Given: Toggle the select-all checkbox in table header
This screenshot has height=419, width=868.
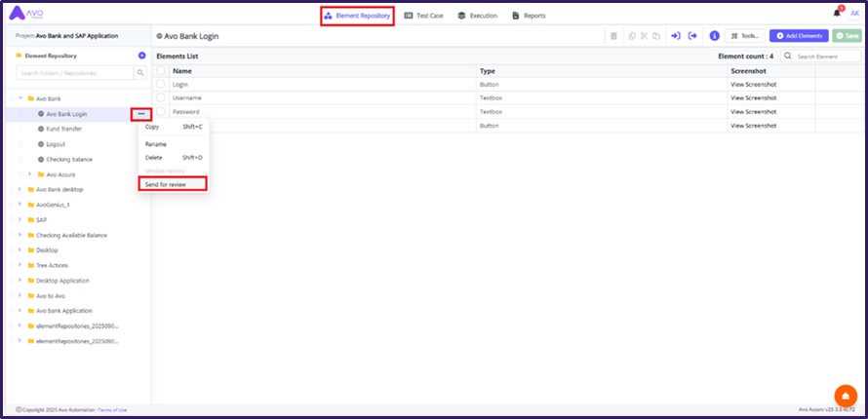Looking at the screenshot, I should pyautogui.click(x=161, y=71).
